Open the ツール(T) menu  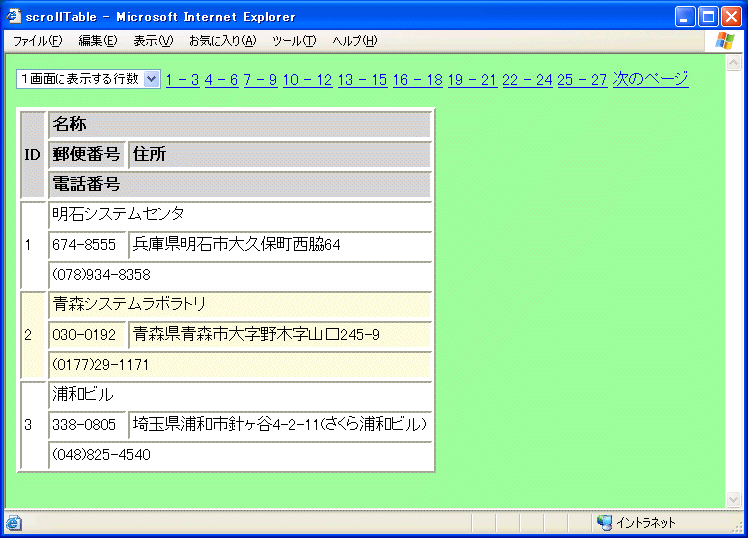coord(294,41)
